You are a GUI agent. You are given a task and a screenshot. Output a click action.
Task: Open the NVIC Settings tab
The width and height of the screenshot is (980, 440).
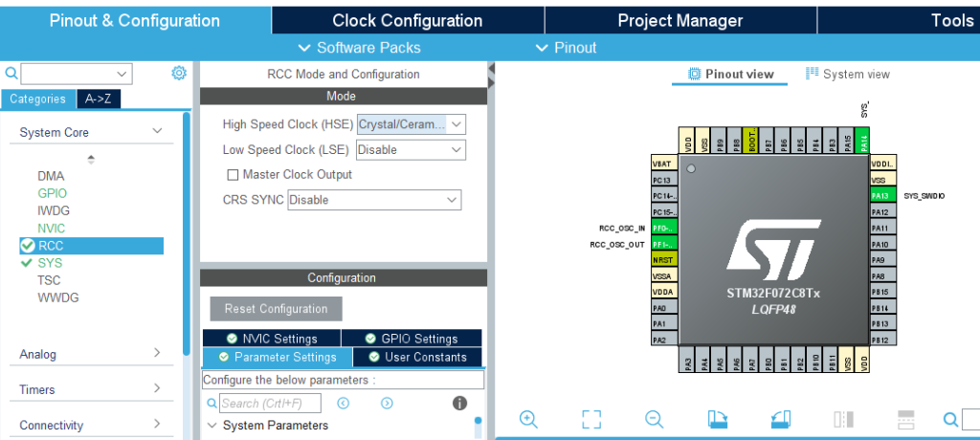coord(272,338)
